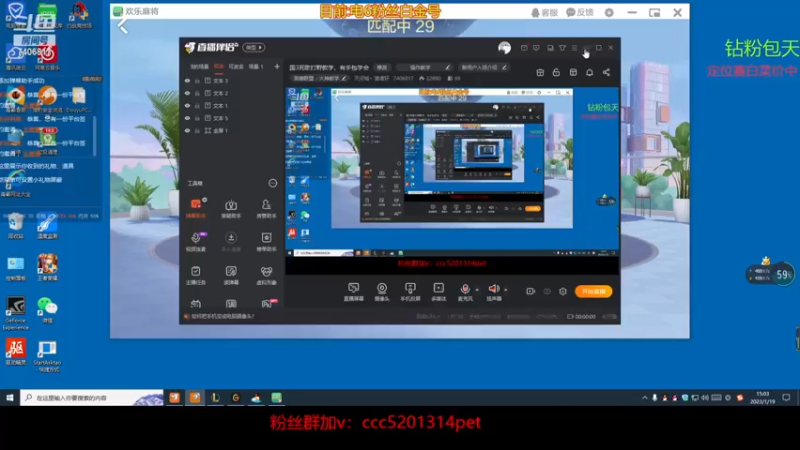
Task: Select the 全屏 1 layer row
Action: (x=231, y=131)
